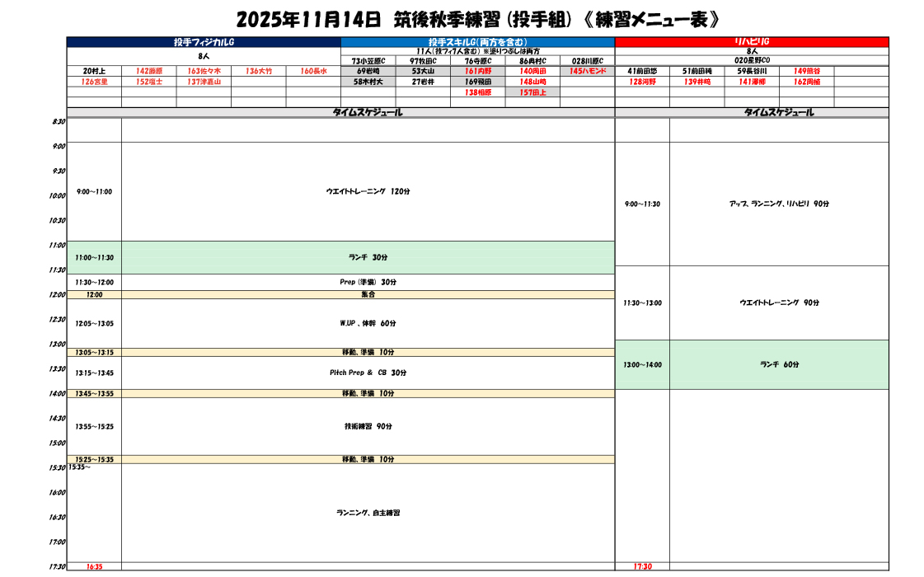This screenshot has height=577, width=924.
Task: Select the Pitch Prep & CB 30分 block
Action: (368, 373)
